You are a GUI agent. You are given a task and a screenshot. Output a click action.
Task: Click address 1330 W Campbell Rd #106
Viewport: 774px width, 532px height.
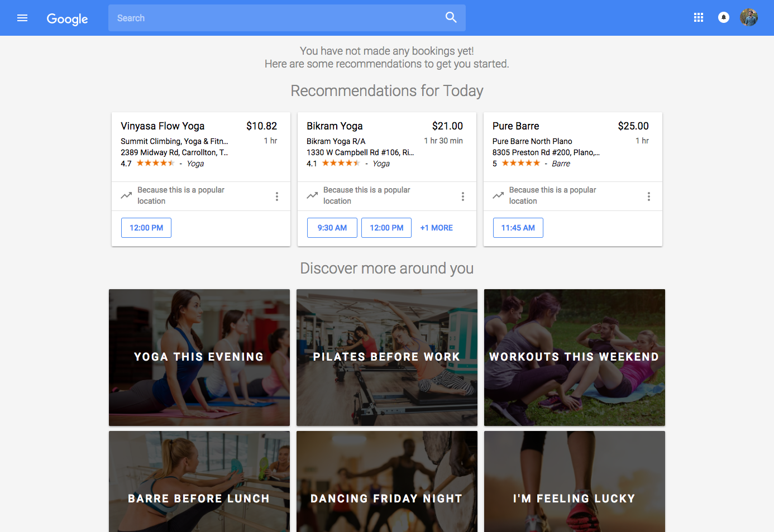tap(360, 152)
